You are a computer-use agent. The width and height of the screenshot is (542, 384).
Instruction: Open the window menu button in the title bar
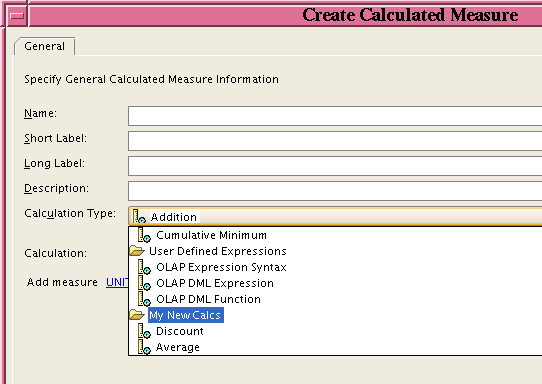(x=17, y=16)
